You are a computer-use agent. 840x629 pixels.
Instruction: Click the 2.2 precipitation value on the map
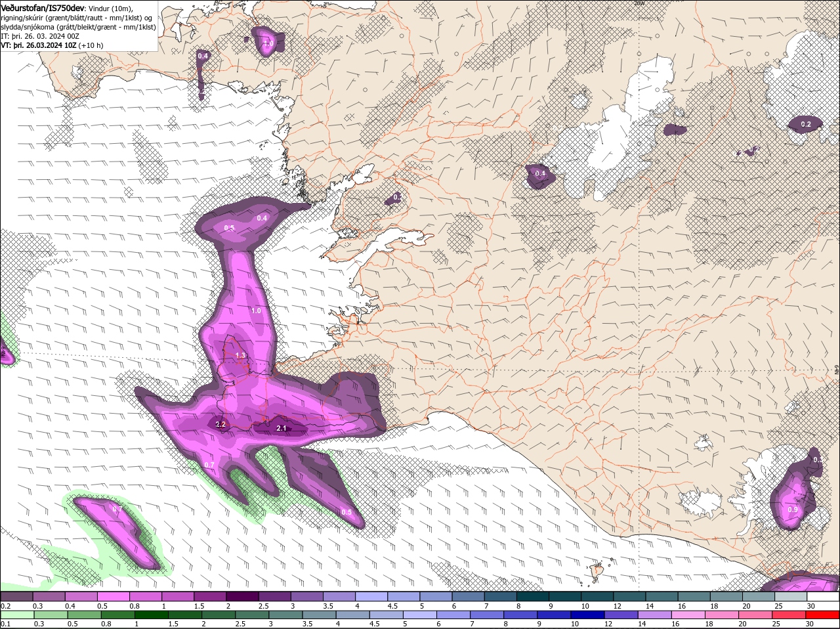(220, 425)
